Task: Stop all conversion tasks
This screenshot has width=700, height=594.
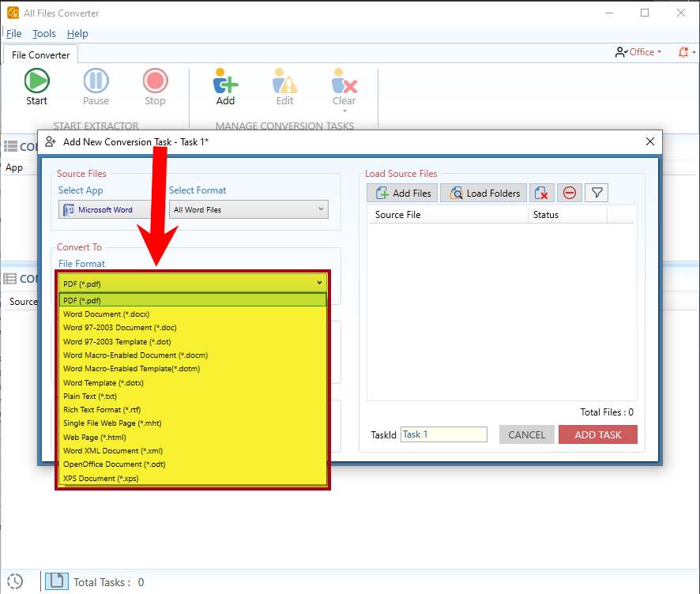Action: point(155,81)
